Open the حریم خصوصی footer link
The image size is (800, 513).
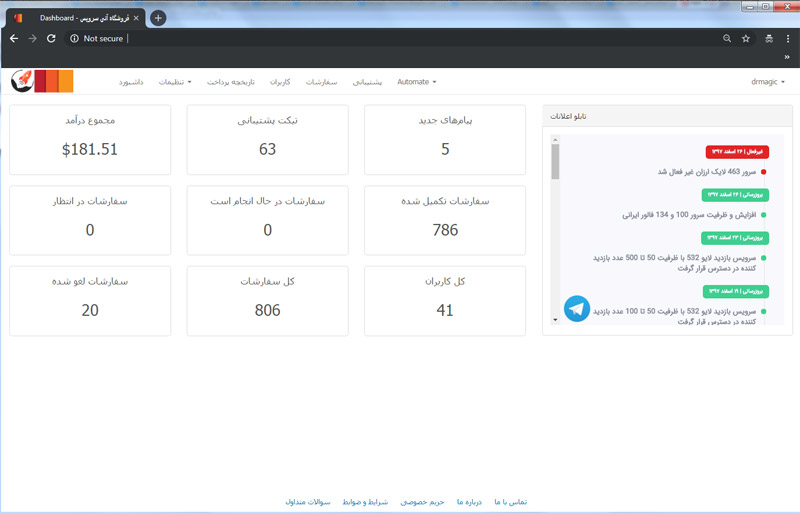click(x=422, y=502)
